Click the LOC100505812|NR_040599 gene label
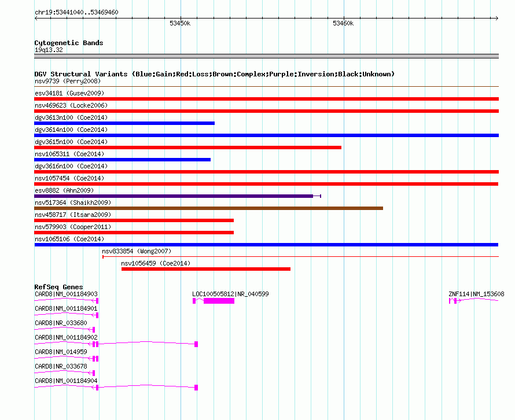The image size is (515, 420). point(230,294)
